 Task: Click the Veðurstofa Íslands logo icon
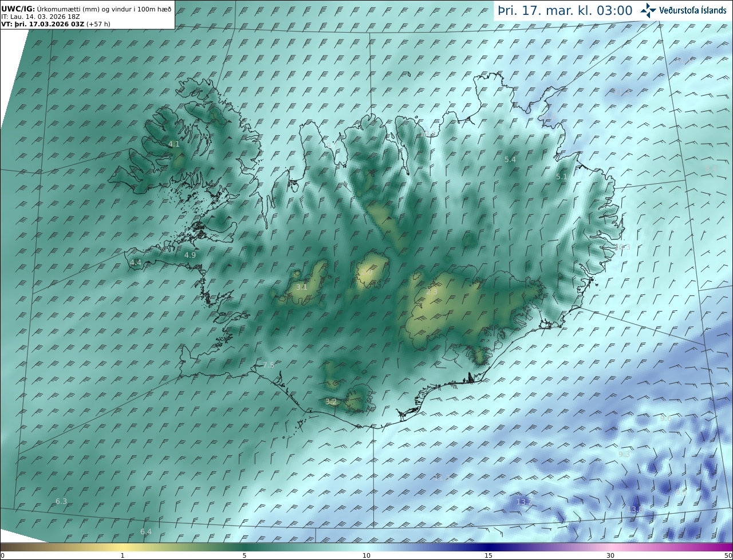point(648,10)
